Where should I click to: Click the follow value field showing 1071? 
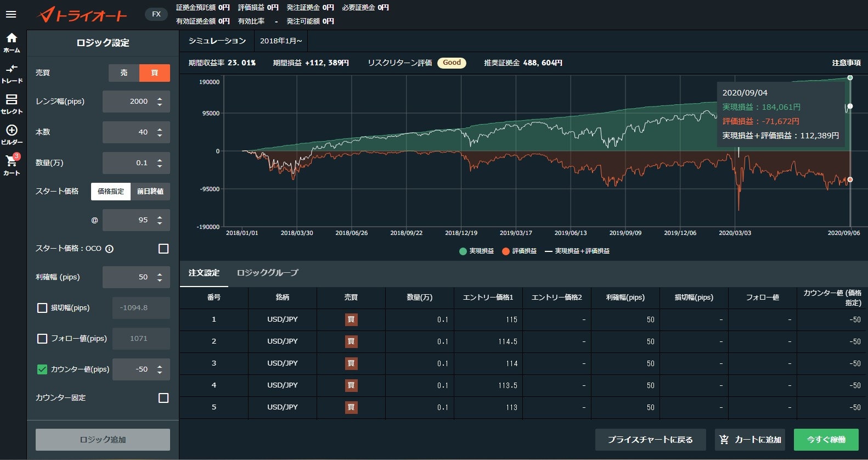pyautogui.click(x=141, y=339)
